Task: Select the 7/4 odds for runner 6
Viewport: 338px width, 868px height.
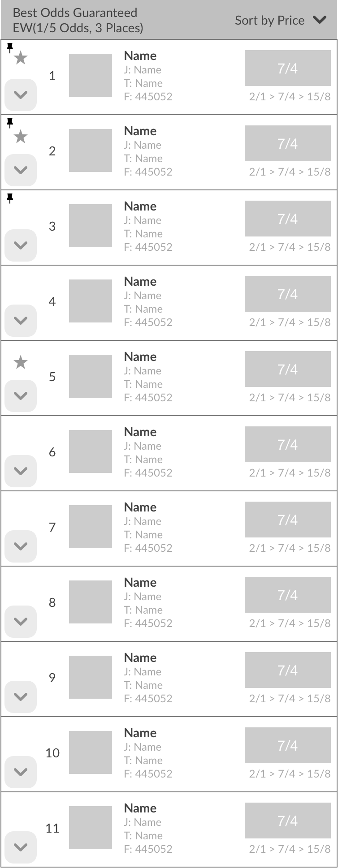Action: (x=287, y=445)
